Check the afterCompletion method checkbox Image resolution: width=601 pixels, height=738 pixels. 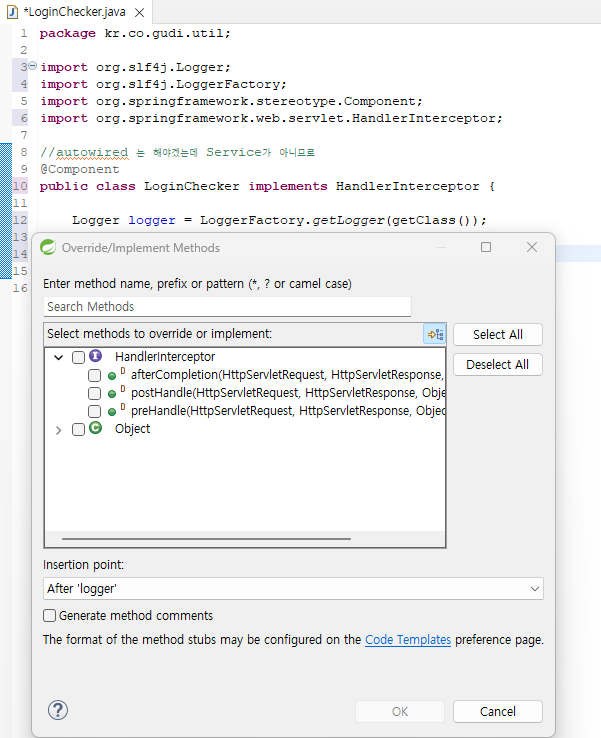click(95, 375)
